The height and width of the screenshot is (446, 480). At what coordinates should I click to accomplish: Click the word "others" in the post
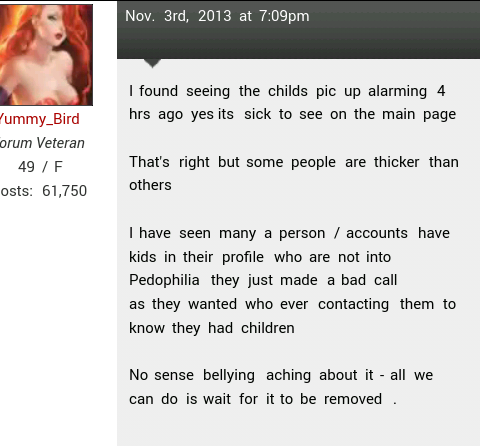(150, 185)
